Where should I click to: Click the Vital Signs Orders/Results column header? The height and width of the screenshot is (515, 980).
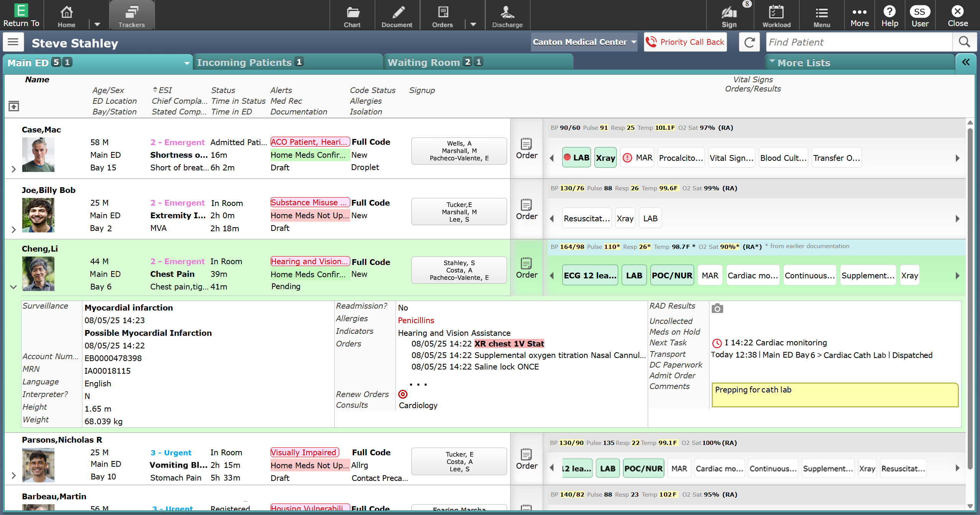click(x=753, y=84)
